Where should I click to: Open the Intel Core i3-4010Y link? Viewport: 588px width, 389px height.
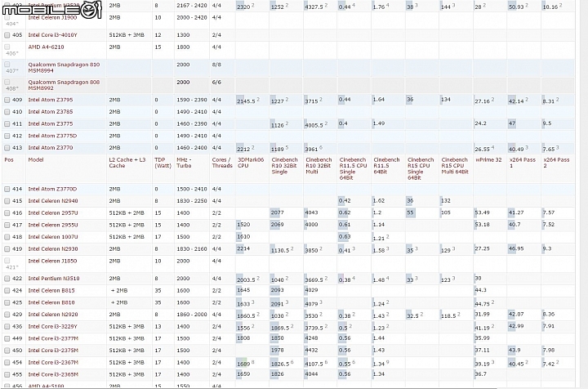(x=52, y=35)
